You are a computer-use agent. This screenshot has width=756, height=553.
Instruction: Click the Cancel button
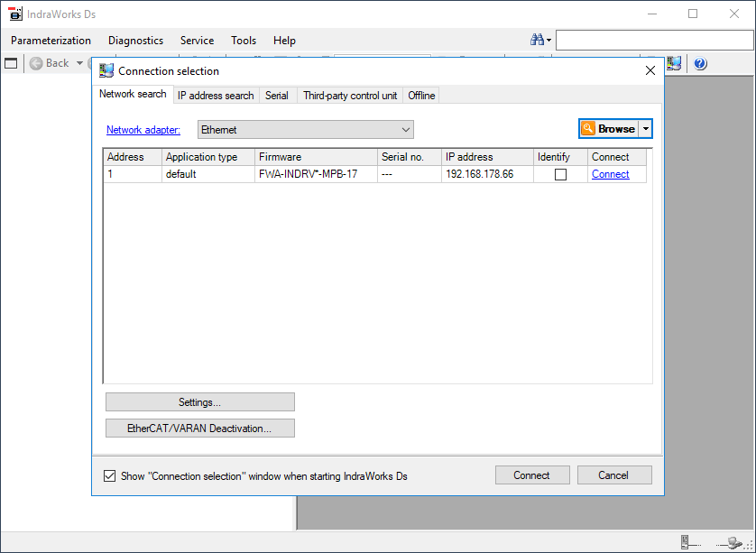point(614,475)
